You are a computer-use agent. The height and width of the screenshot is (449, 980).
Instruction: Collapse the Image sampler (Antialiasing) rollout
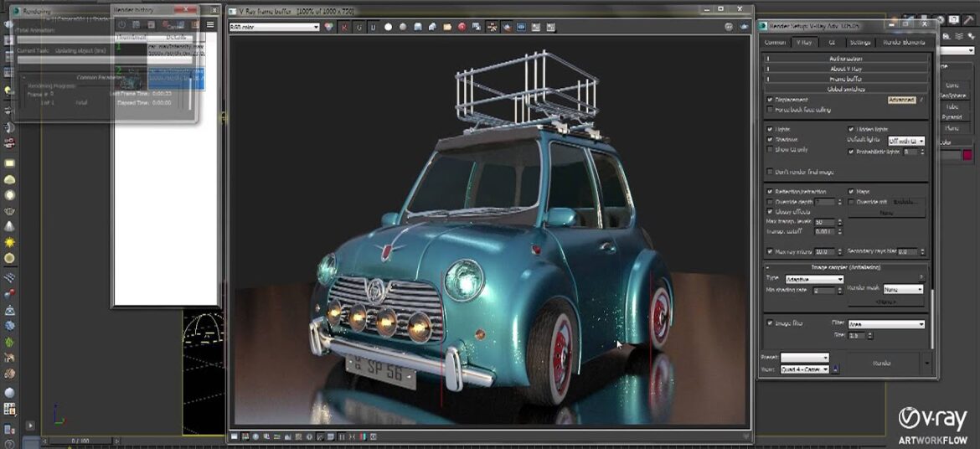click(x=846, y=267)
